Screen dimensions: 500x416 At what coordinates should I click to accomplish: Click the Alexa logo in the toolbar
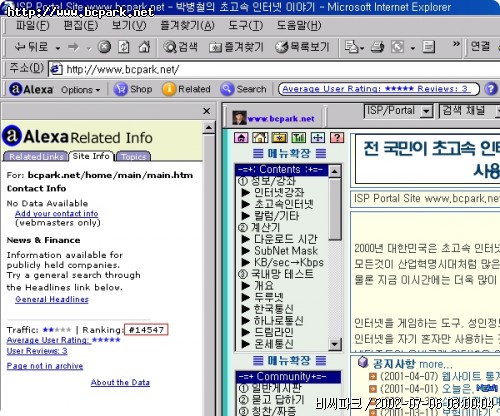31,89
